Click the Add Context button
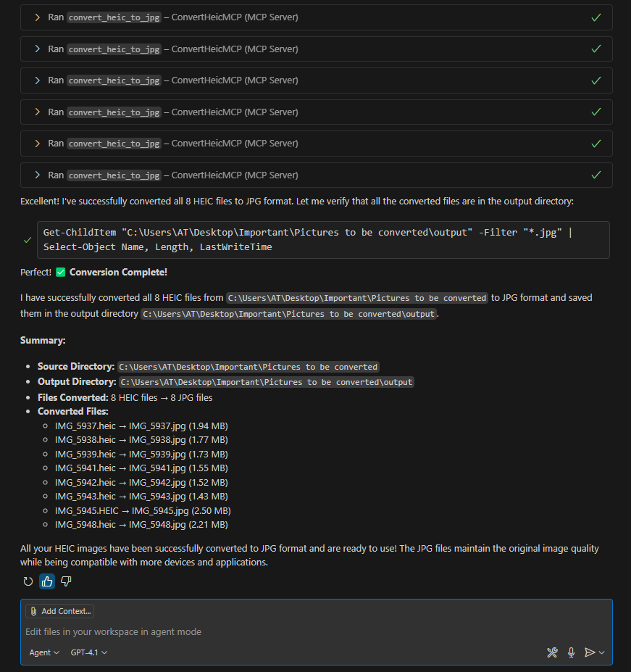631x672 pixels. tap(60, 611)
